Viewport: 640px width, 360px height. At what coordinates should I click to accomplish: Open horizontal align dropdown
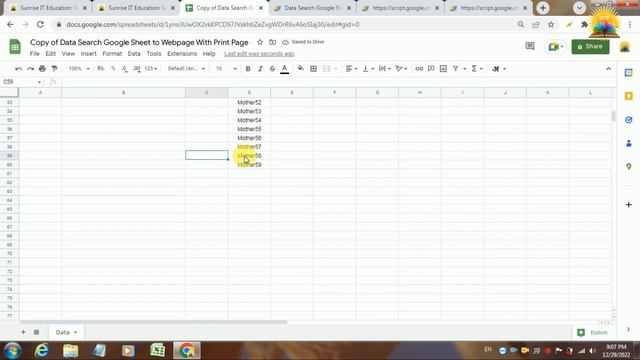[351, 69]
